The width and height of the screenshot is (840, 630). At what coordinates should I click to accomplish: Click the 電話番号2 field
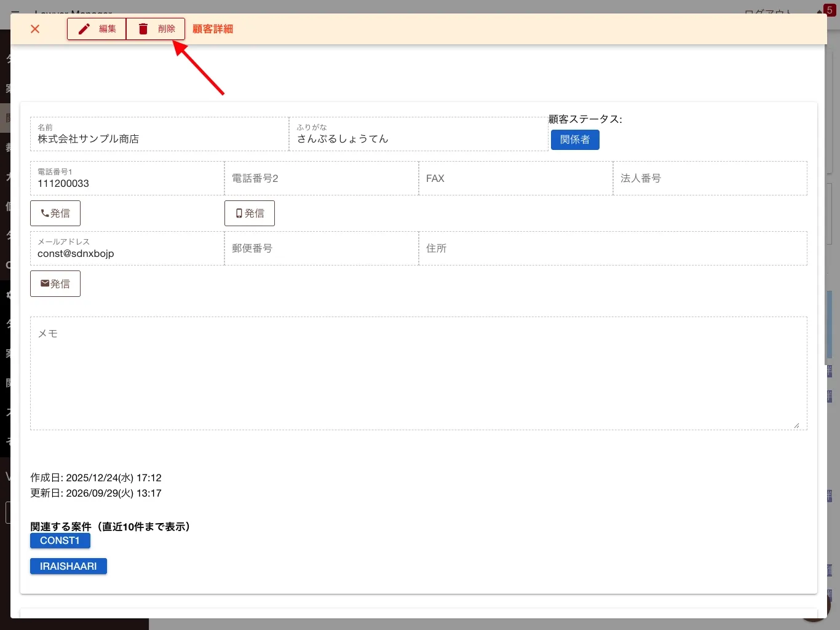pos(322,178)
